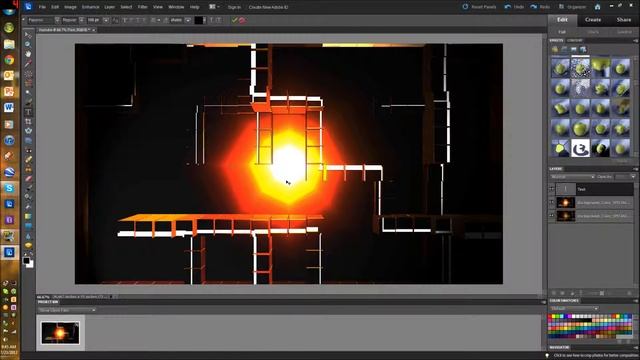Viewport: 640px width, 360px height.
Task: Switch to the Content tab in the Effects panel
Action: coord(575,40)
